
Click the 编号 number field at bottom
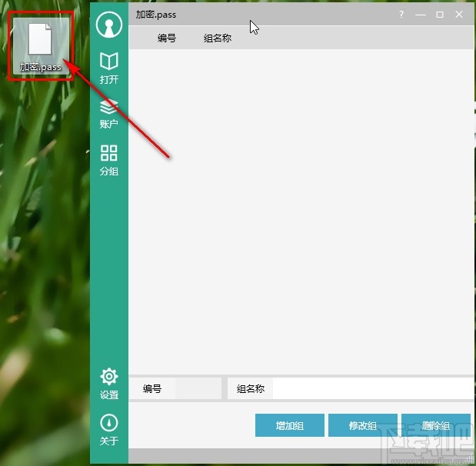[x=198, y=388]
